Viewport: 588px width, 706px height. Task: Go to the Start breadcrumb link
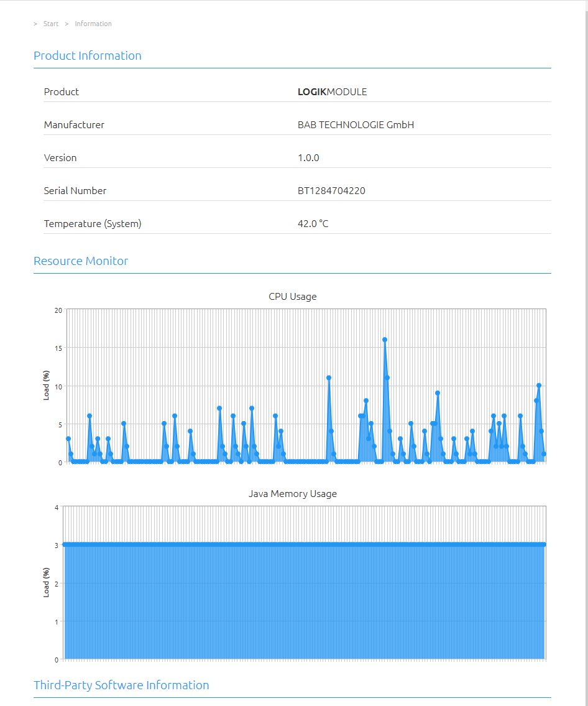[51, 24]
